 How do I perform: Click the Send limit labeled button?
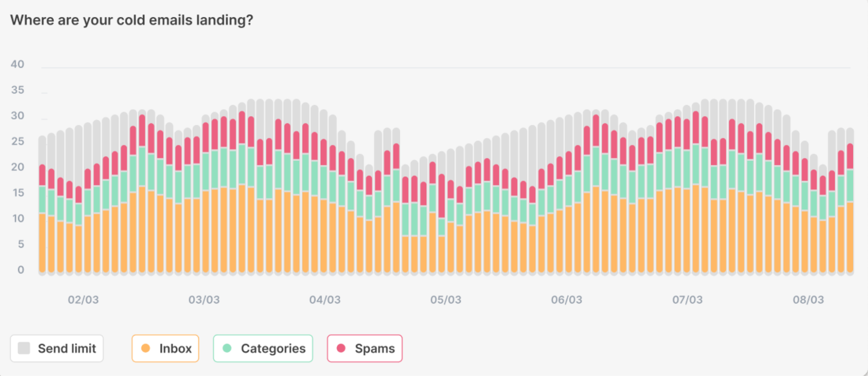pyautogui.click(x=57, y=348)
